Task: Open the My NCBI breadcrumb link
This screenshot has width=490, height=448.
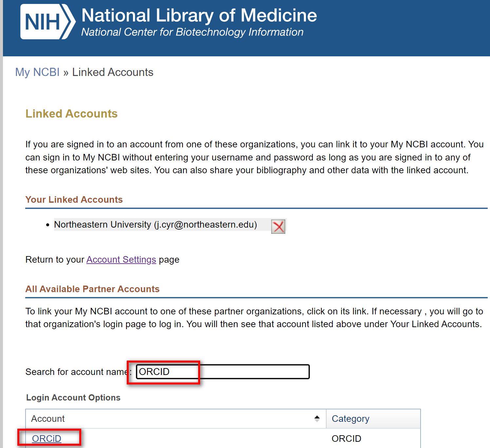Action: 37,72
